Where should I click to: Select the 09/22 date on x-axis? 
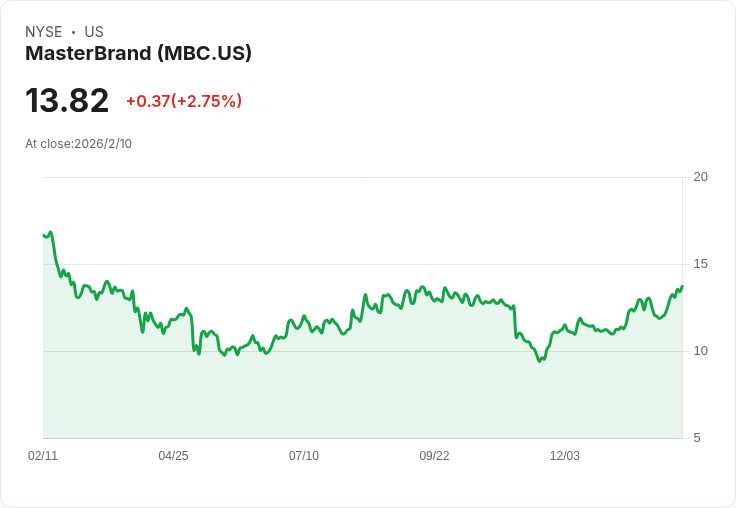pyautogui.click(x=434, y=456)
